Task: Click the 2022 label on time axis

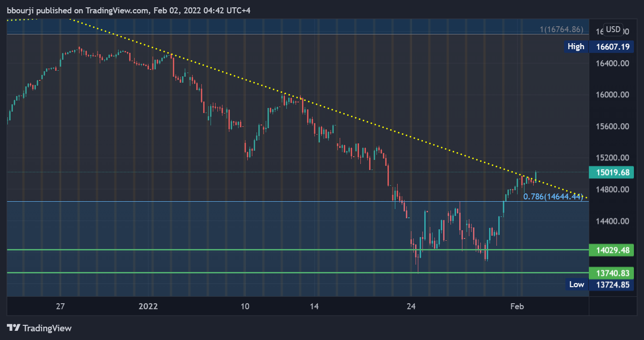Action: [149, 306]
